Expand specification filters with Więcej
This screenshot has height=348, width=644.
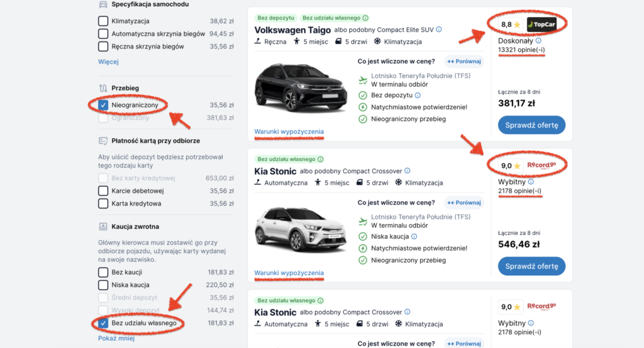(108, 62)
